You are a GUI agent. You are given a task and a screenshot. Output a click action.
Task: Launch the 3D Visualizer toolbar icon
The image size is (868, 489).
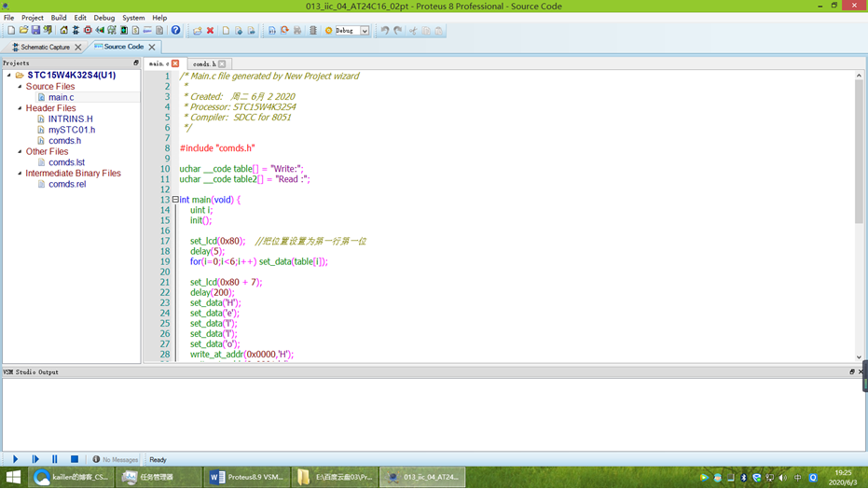pyautogui.click(x=100, y=31)
